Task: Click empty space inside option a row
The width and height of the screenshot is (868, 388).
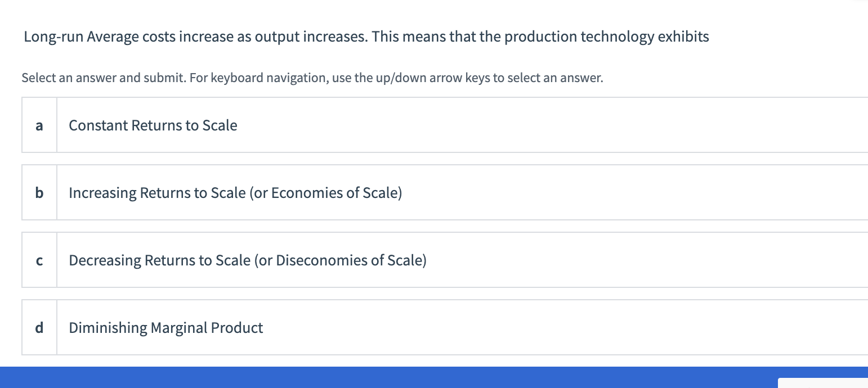Action: 563,125
